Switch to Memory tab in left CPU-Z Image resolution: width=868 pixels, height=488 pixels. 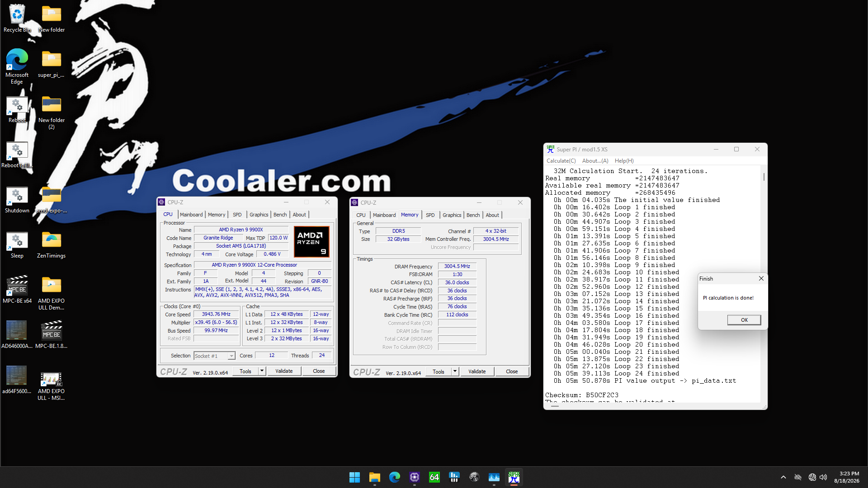click(x=217, y=215)
